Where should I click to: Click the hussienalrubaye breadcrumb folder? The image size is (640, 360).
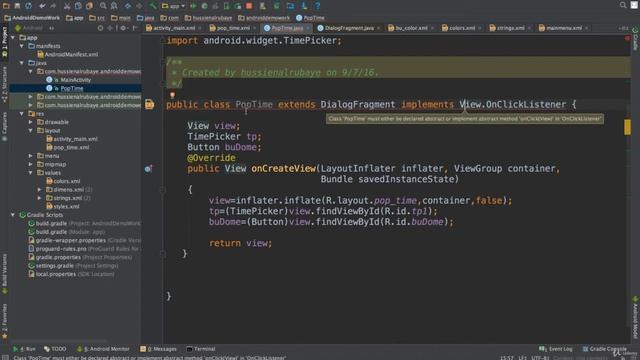point(208,18)
